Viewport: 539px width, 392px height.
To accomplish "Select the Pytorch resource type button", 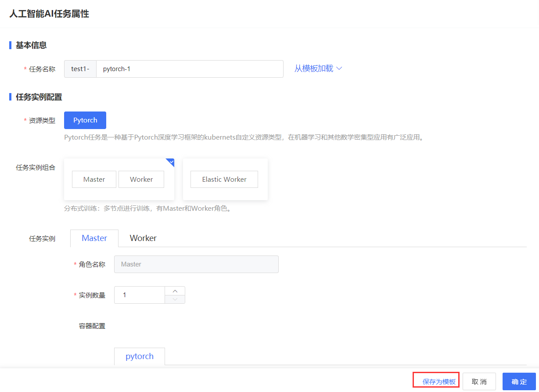I will pyautogui.click(x=85, y=120).
